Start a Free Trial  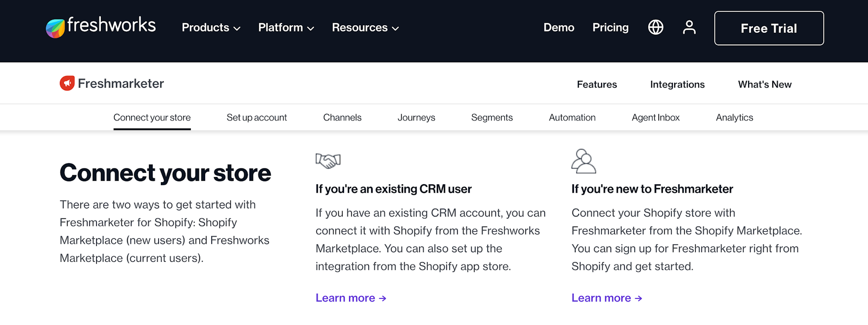coord(769,29)
